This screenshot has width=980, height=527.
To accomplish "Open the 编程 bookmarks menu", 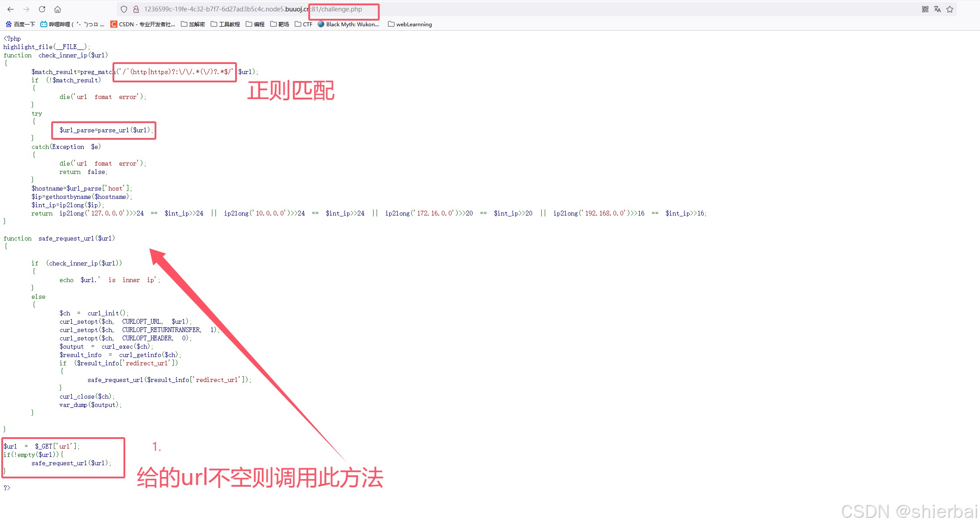I will [x=255, y=24].
